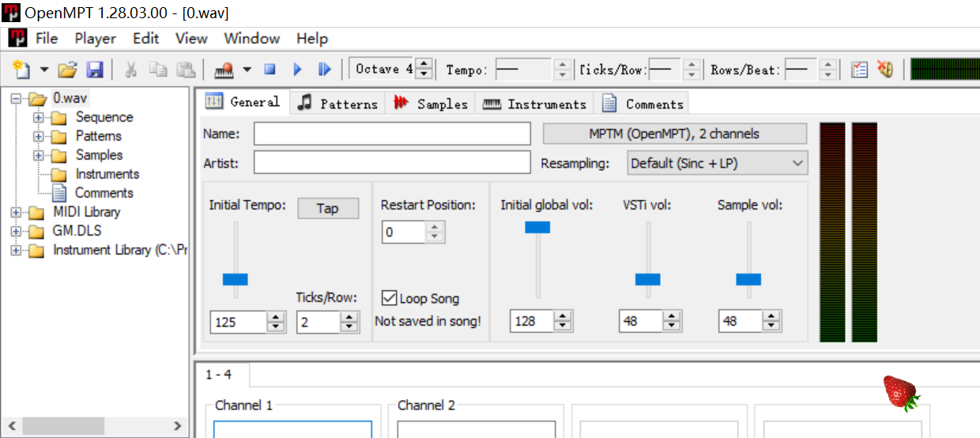This screenshot has width=980, height=438.
Task: Expand the Samples tree node
Action: 37,155
